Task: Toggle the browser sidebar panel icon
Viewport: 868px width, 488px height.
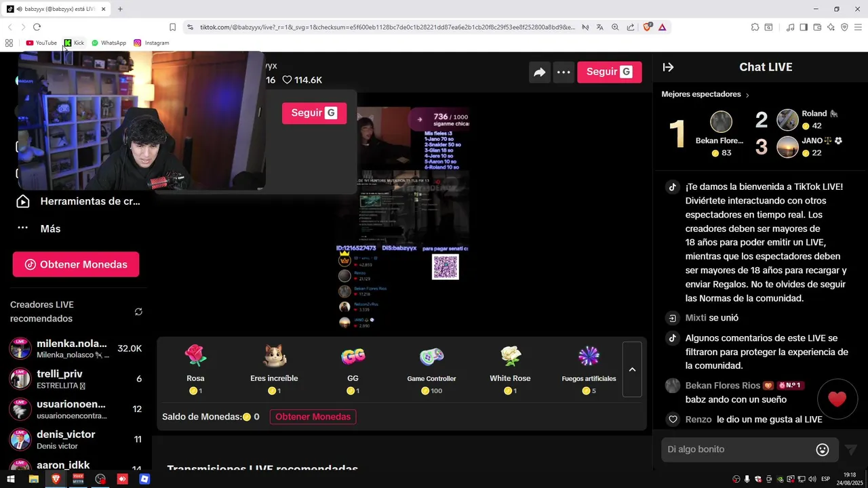Action: pyautogui.click(x=804, y=27)
